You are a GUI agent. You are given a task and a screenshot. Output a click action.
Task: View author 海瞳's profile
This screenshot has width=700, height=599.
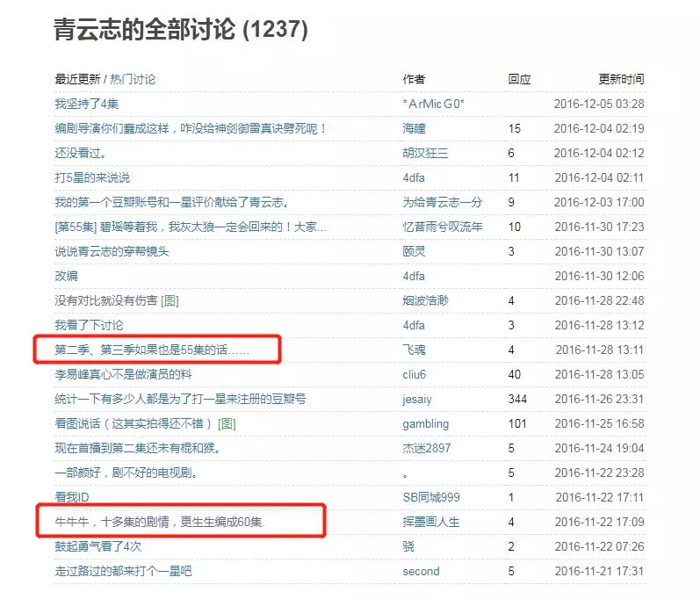tap(414, 128)
